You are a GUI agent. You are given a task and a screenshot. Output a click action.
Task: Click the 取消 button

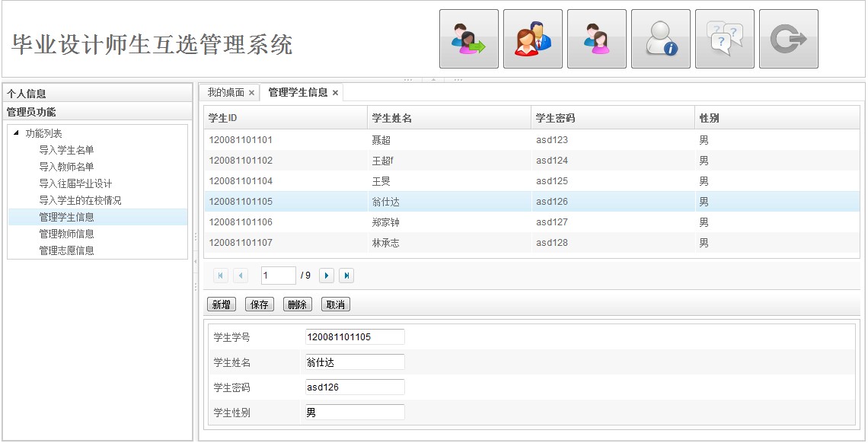(x=336, y=304)
